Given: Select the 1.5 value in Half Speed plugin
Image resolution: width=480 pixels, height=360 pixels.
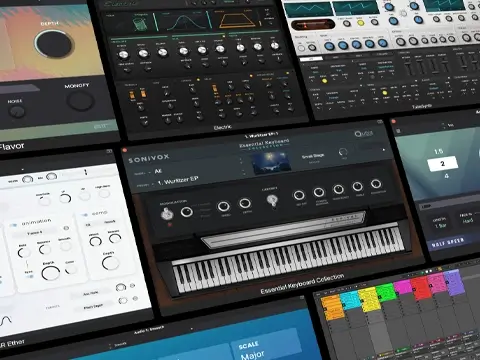Looking at the screenshot, I should pyautogui.click(x=439, y=151).
